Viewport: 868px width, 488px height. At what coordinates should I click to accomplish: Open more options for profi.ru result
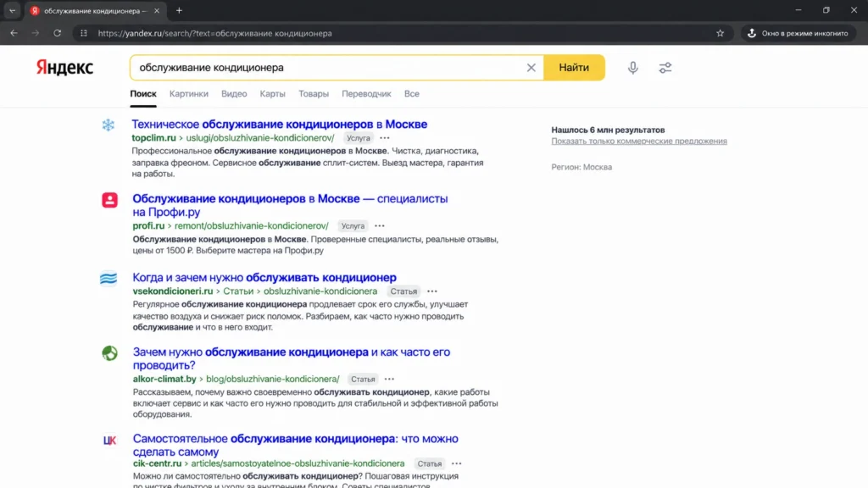(x=379, y=225)
